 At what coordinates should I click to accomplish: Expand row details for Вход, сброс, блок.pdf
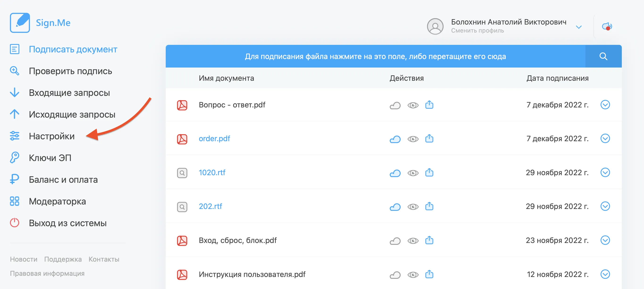point(605,240)
